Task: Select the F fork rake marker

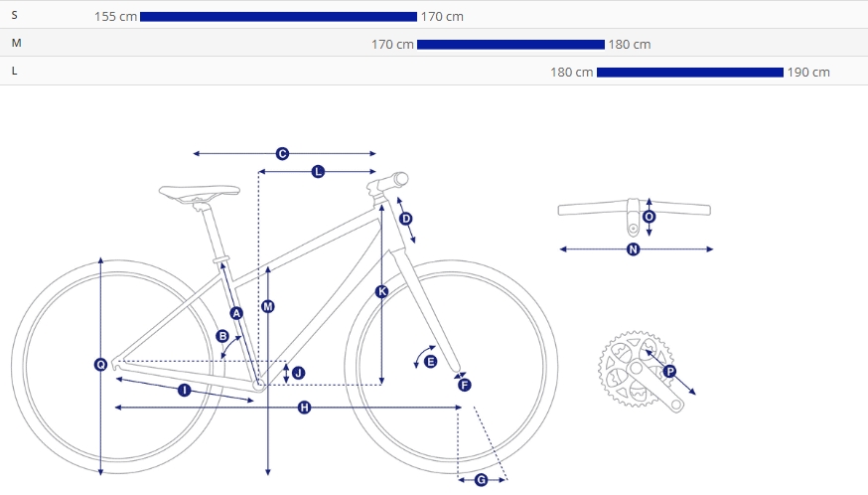Action: pos(465,385)
